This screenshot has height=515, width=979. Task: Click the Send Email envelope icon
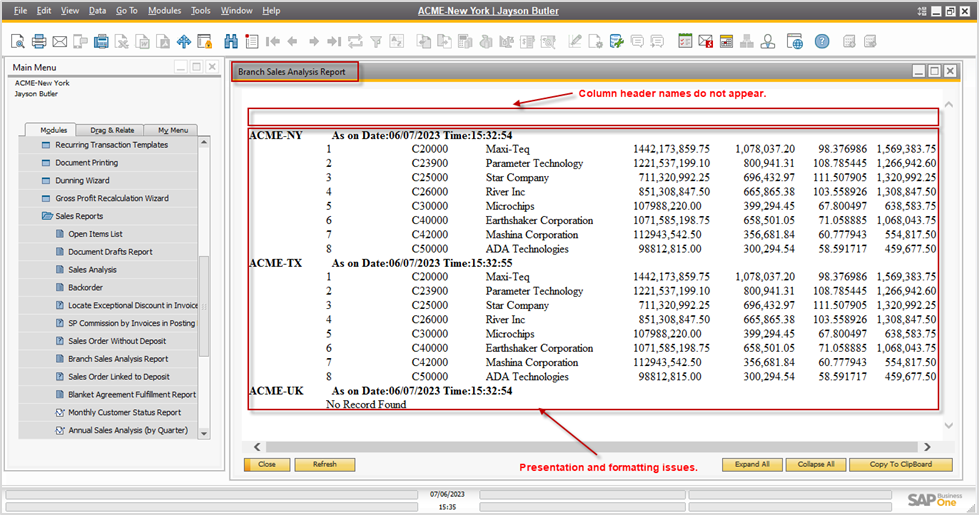pyautogui.click(x=59, y=42)
